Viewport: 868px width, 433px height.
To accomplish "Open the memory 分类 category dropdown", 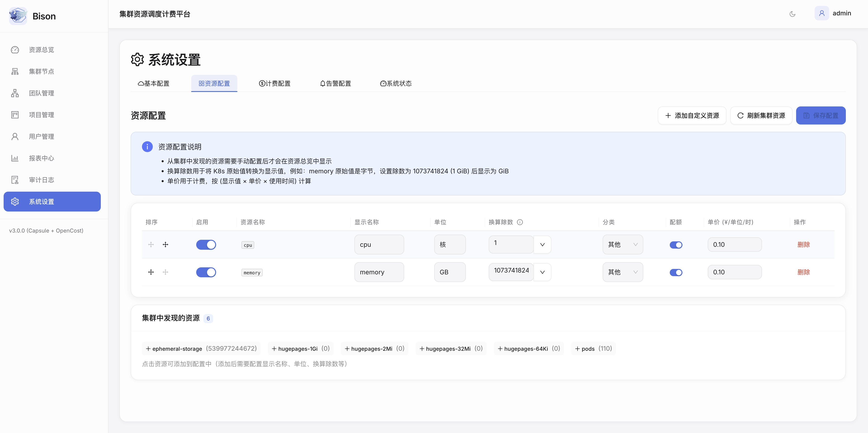I will 623,272.
